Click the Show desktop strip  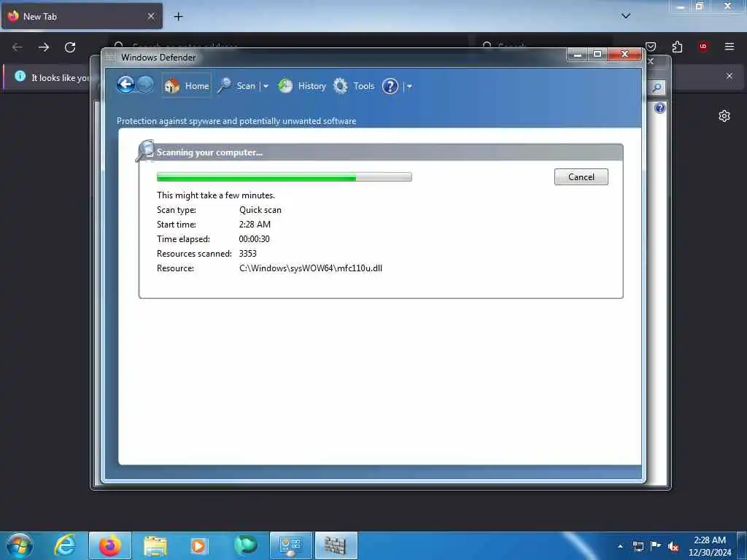pyautogui.click(x=742, y=545)
